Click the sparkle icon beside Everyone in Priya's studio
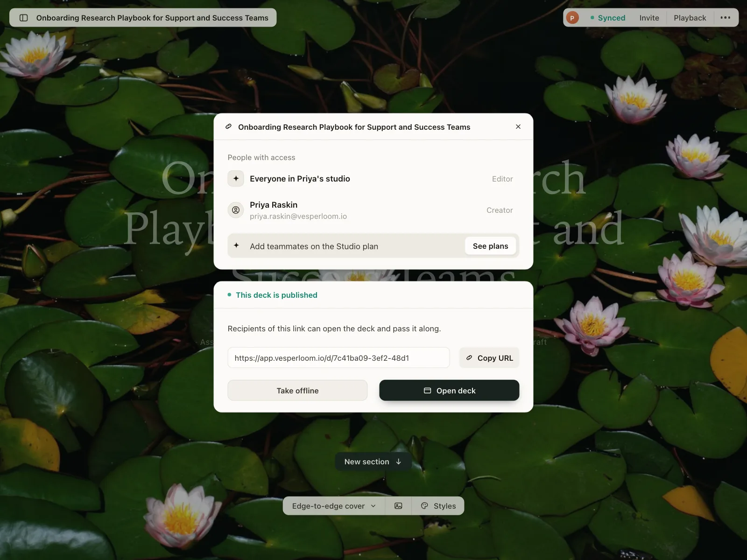This screenshot has height=560, width=747. (x=236, y=178)
